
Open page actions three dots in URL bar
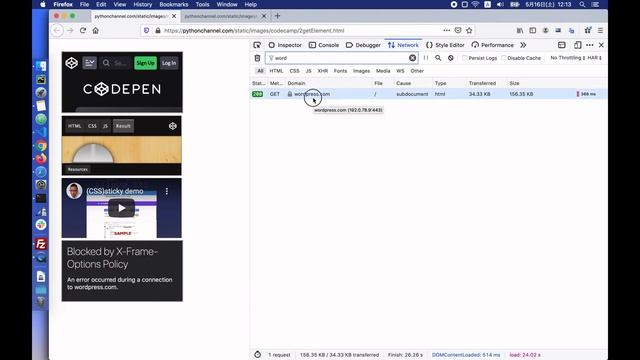[x=447, y=30]
